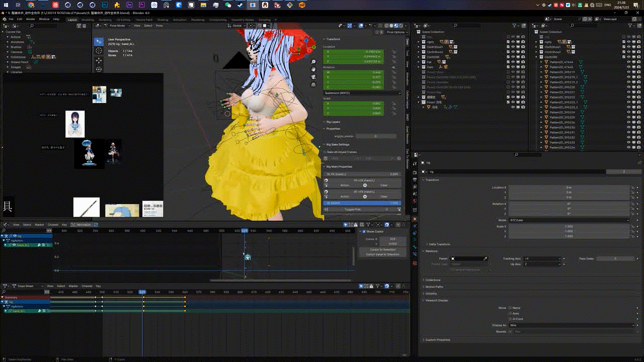This screenshot has width=644, height=362.
Task: Click the Parent field eyedropper icon
Action: pos(485,258)
